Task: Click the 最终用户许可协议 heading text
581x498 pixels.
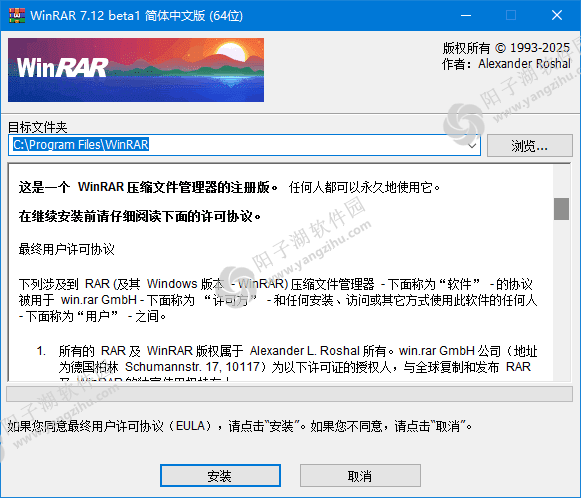Action: (67, 249)
